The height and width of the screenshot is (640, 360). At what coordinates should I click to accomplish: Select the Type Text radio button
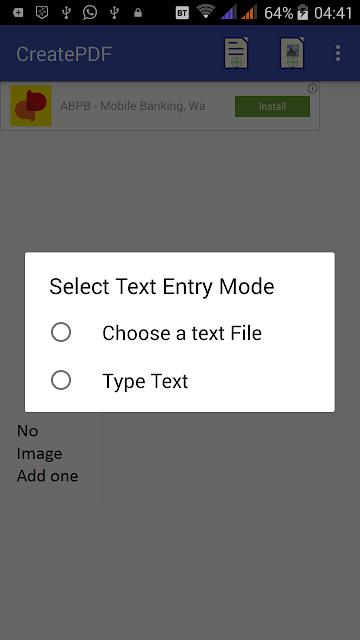coord(61,380)
